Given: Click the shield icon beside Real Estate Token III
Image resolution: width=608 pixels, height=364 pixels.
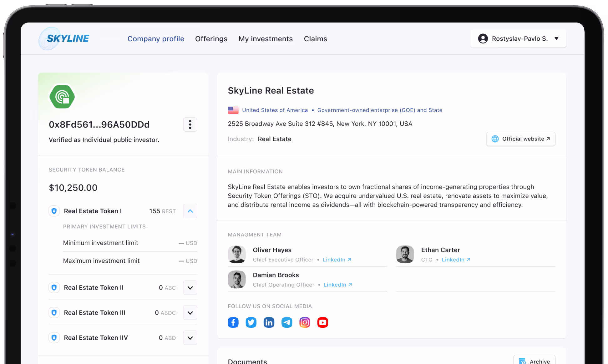Looking at the screenshot, I should [54, 313].
